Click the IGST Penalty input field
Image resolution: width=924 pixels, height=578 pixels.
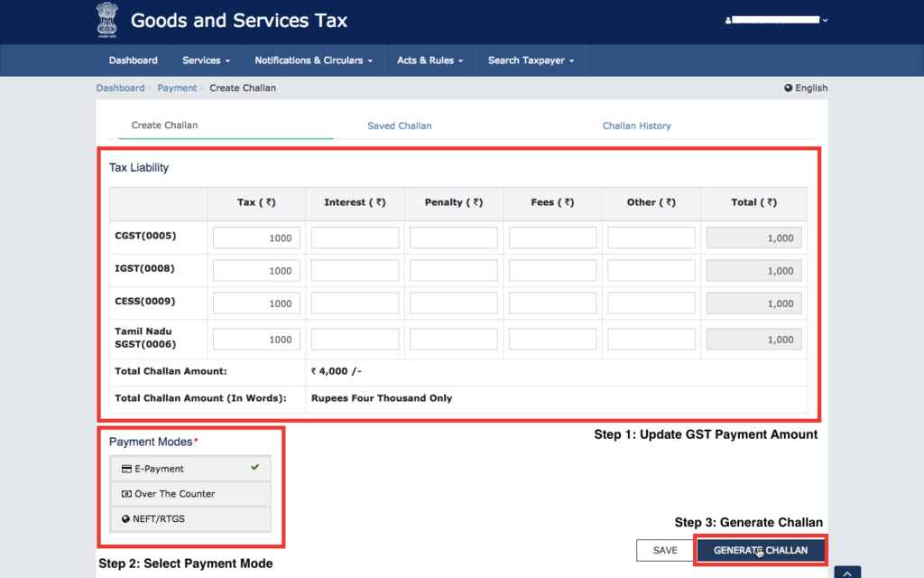tap(454, 271)
